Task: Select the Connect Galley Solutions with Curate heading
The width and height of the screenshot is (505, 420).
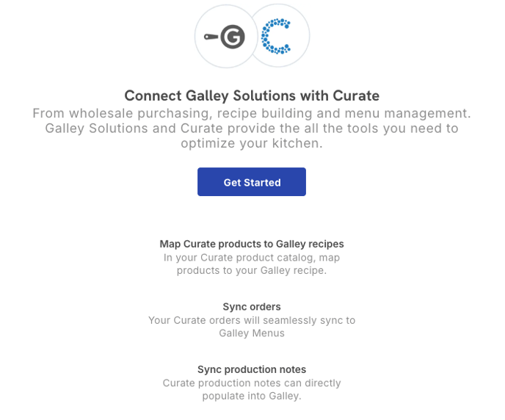Action: click(x=252, y=95)
